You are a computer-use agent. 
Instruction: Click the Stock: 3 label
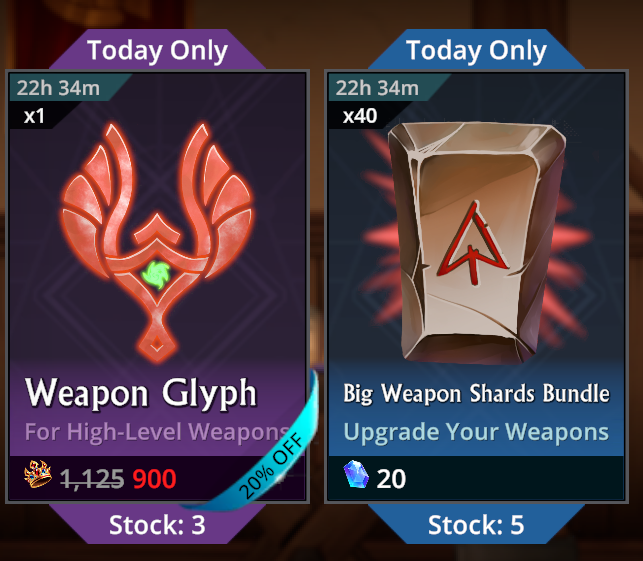pos(157,525)
